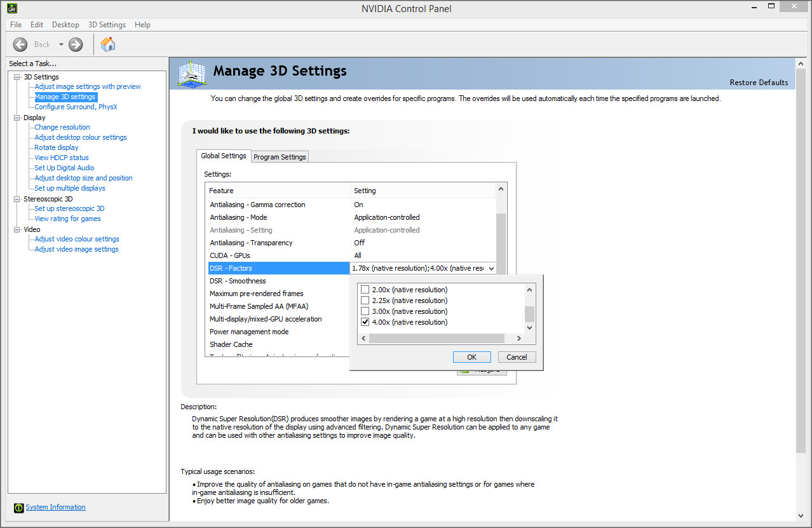Open the 3D Settings menu

click(x=107, y=25)
